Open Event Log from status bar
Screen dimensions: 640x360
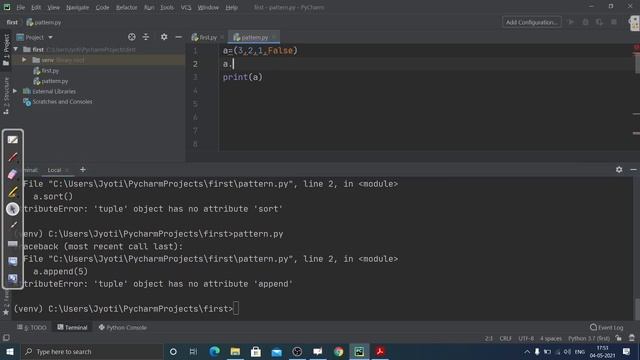[x=607, y=327]
